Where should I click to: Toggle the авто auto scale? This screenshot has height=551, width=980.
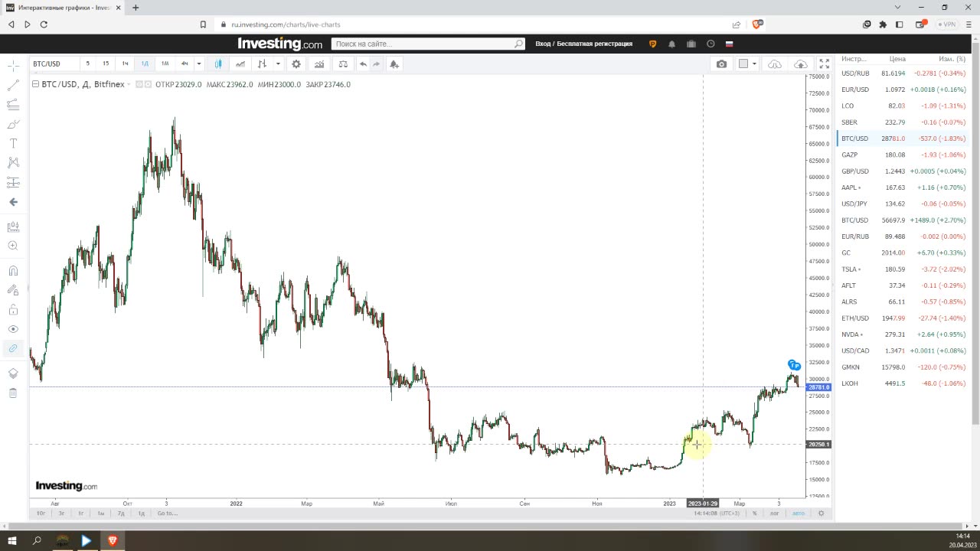(799, 513)
